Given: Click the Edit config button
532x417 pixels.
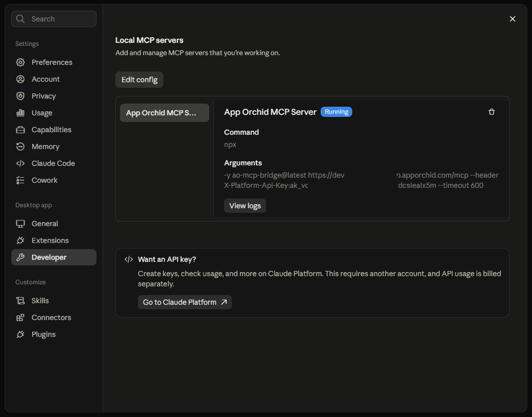Looking at the screenshot, I should 139,80.
